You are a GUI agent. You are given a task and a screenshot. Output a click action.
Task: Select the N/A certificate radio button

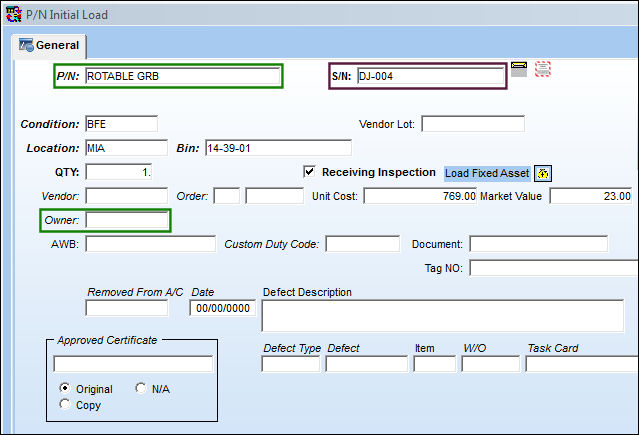pos(141,388)
